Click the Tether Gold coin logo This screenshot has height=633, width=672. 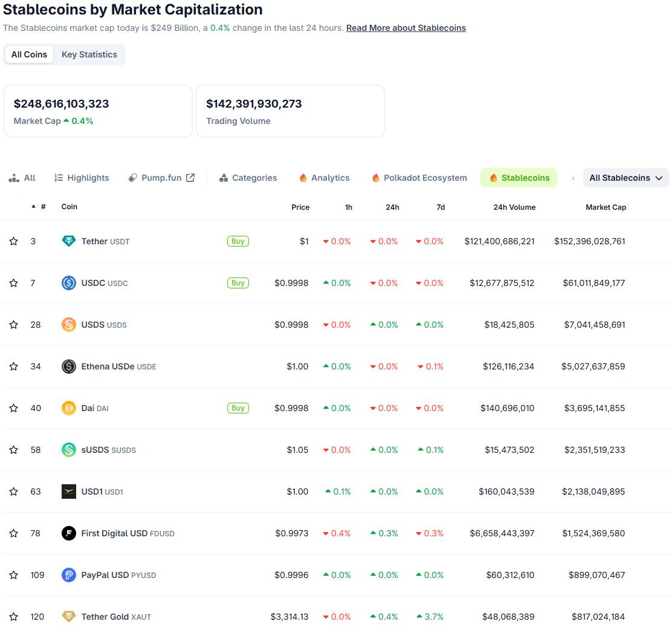(x=68, y=616)
